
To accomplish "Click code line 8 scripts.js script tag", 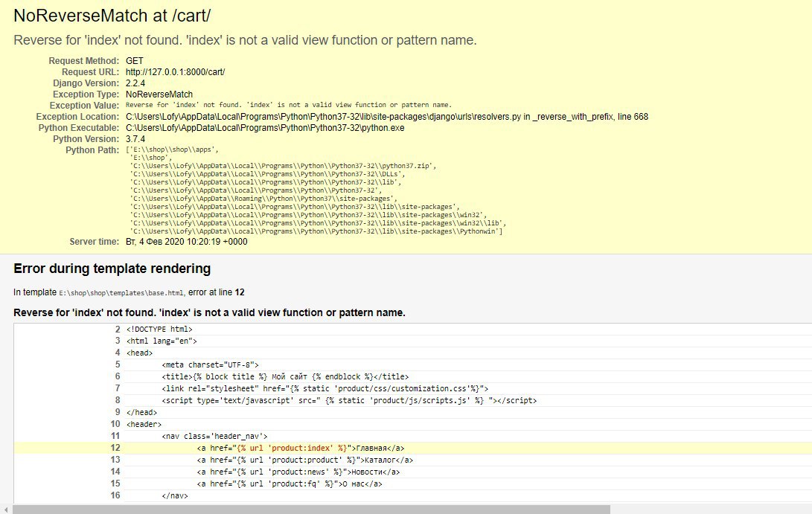I will (x=349, y=401).
